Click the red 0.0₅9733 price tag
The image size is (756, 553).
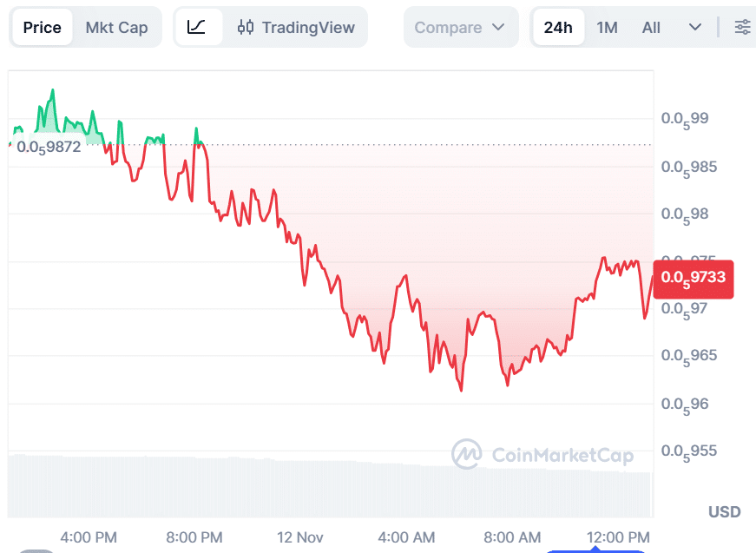click(693, 280)
